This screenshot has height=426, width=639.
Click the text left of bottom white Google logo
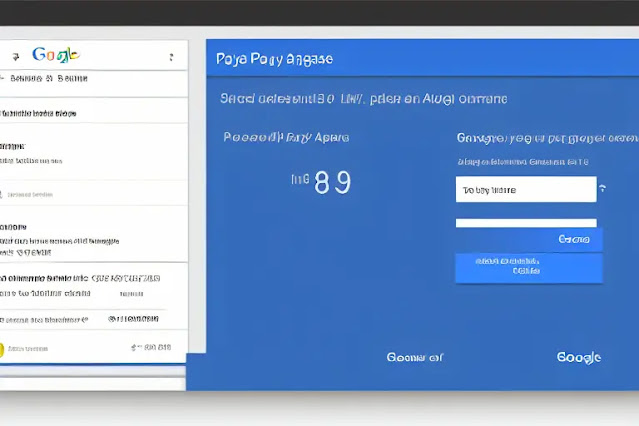pos(414,358)
